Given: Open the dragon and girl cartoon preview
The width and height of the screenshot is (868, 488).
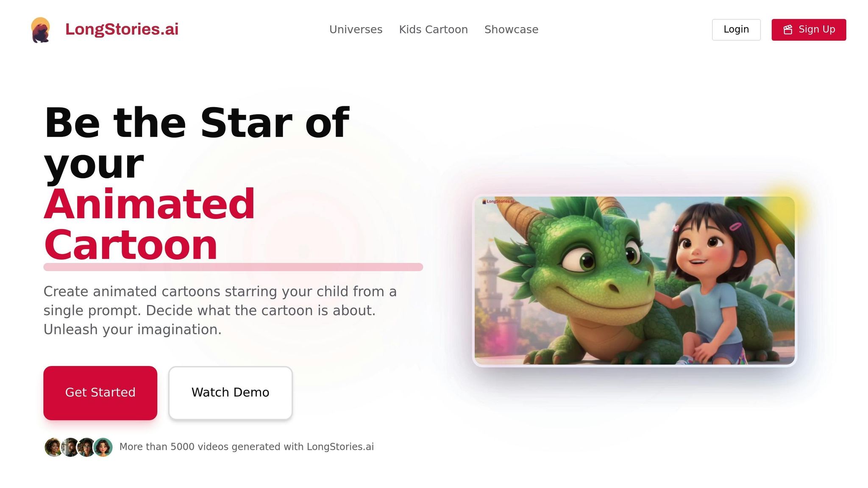Looking at the screenshot, I should (x=634, y=280).
